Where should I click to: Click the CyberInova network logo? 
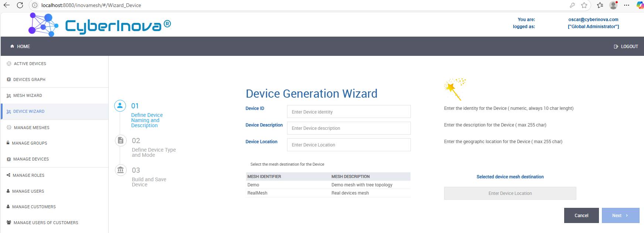point(43,25)
